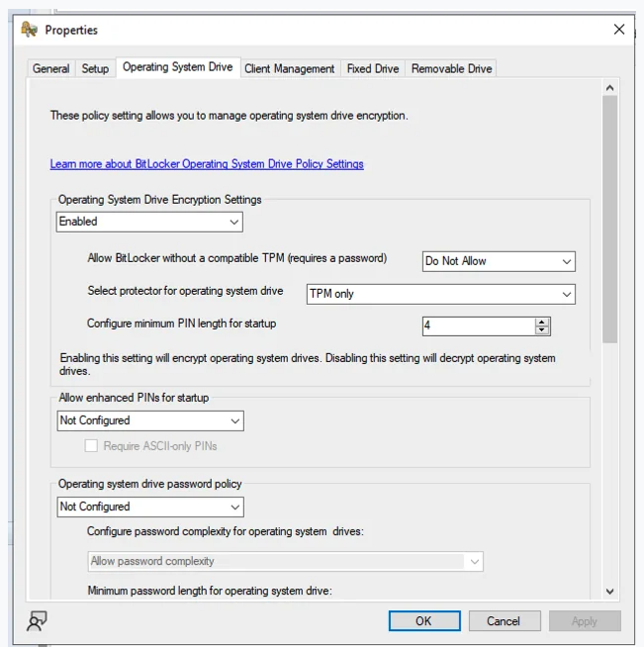Viewport: 644px width, 647px height.
Task: Click the Properties window title icon
Action: (30, 30)
